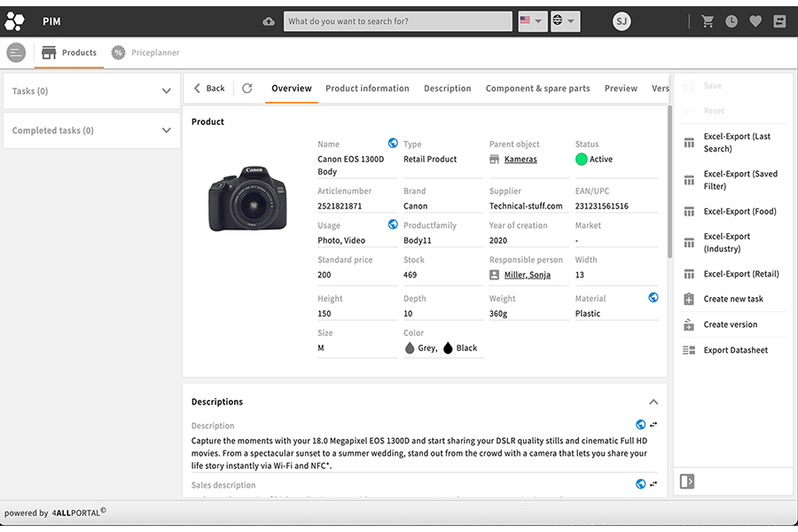
Task: Click the Standard price value 200
Action: [325, 275]
